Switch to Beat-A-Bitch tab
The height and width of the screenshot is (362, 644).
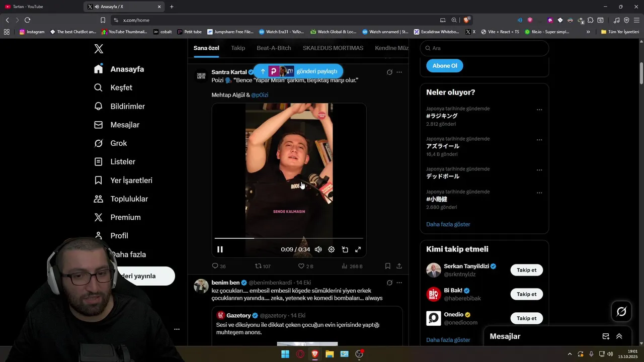(x=274, y=48)
